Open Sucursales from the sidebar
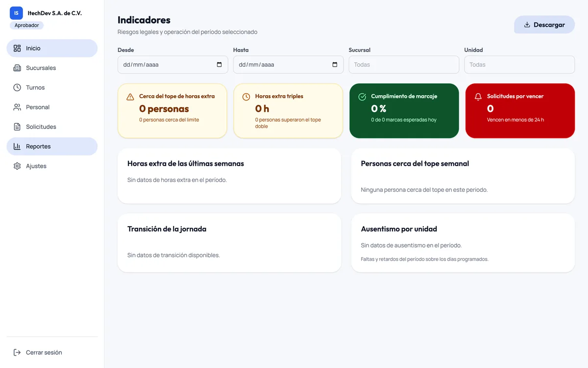The width and height of the screenshot is (588, 368). click(52, 68)
